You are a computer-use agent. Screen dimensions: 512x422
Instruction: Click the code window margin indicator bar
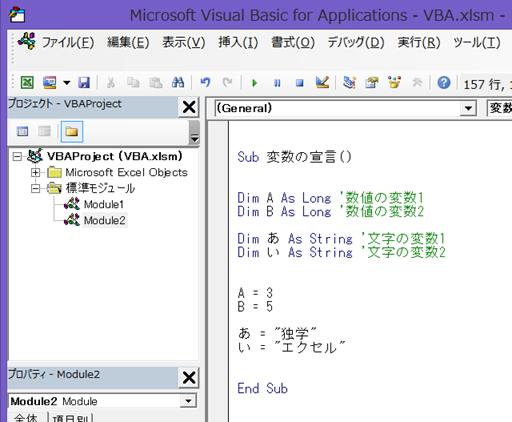click(218, 271)
